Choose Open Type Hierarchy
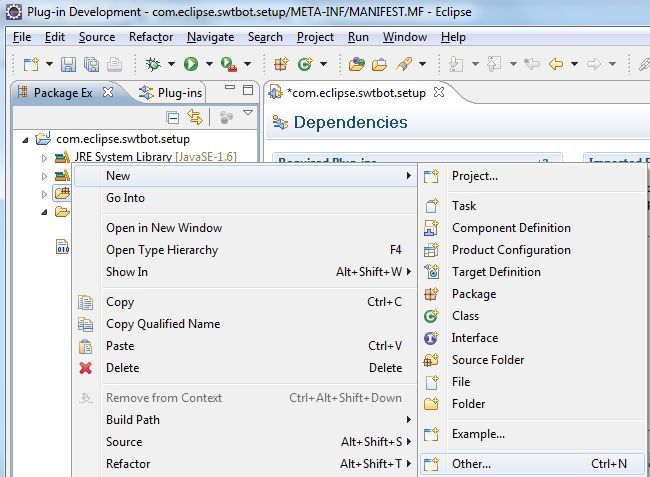Screen dimensions: 650x477 pyautogui.click(x=245, y=250)
